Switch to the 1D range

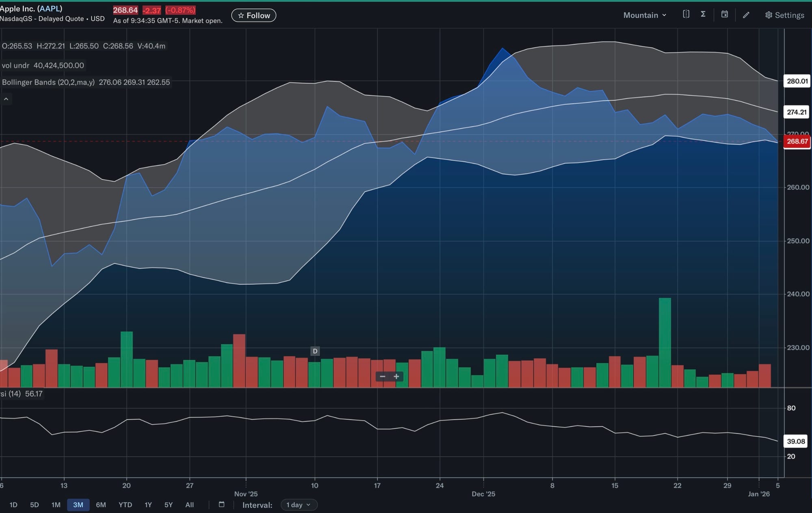(13, 505)
